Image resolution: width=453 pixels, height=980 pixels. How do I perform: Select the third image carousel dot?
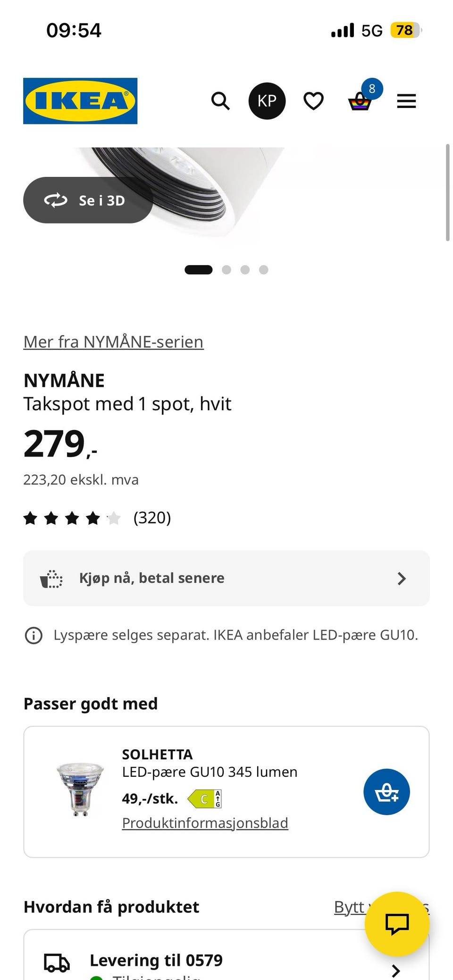[245, 270]
